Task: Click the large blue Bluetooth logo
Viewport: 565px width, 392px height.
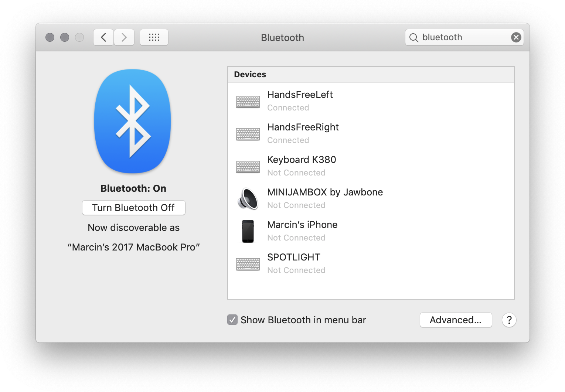Action: [133, 121]
